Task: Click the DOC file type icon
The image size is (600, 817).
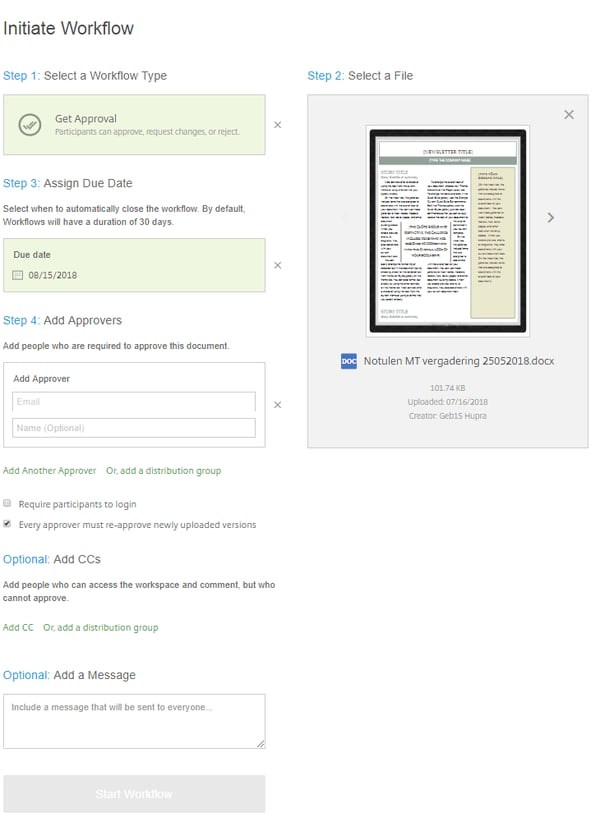Action: click(x=349, y=361)
